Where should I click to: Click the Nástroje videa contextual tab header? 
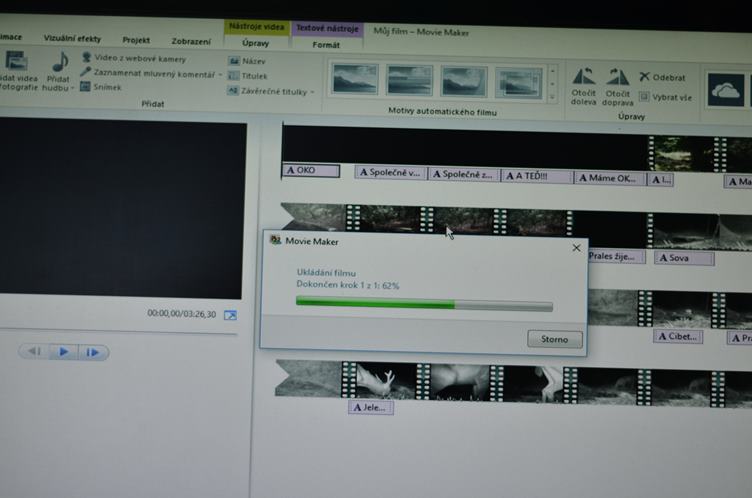[x=257, y=26]
